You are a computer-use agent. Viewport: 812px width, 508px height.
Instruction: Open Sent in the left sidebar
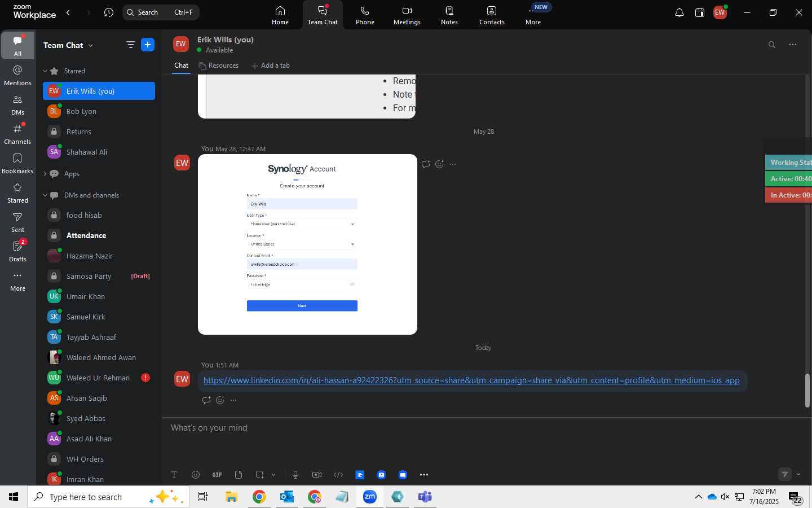(x=17, y=222)
